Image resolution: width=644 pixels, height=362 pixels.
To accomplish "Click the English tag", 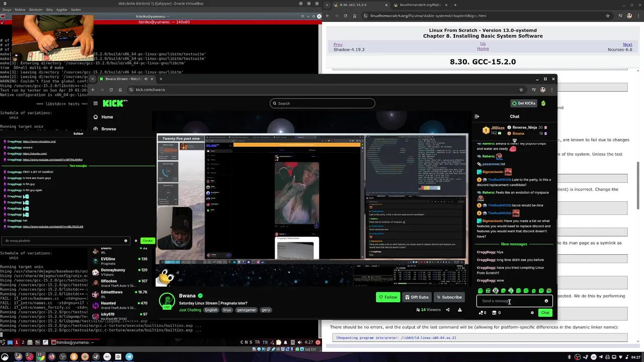I will click(x=211, y=310).
